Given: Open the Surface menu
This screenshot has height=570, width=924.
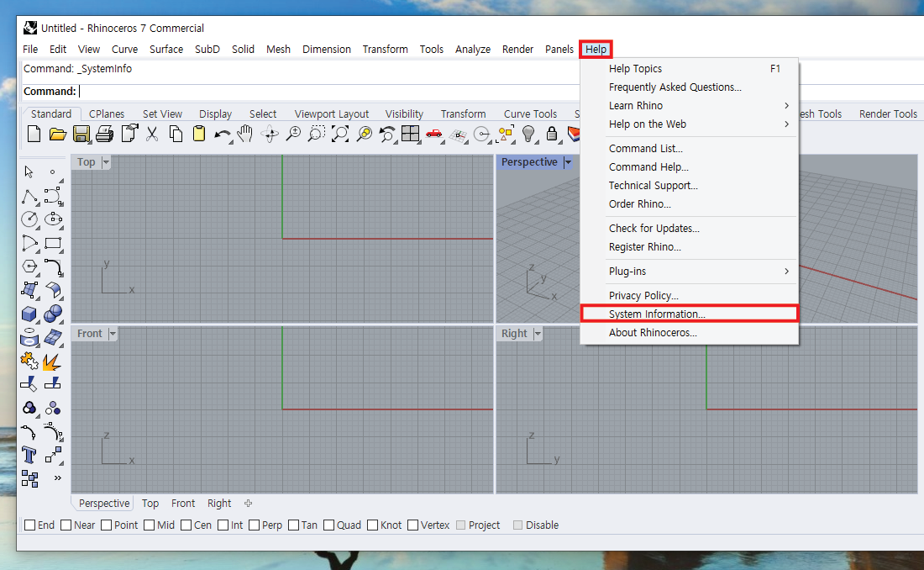Looking at the screenshot, I should click(x=166, y=49).
